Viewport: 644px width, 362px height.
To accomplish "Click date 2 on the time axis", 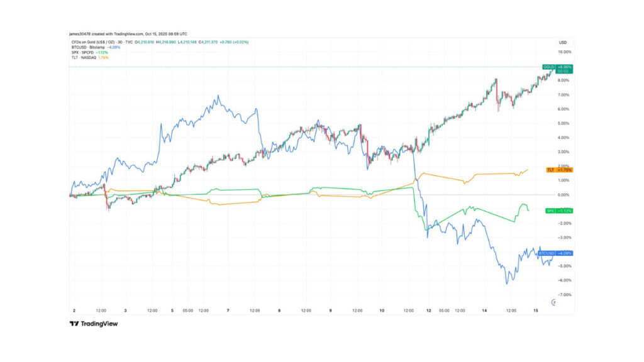I will click(x=74, y=310).
